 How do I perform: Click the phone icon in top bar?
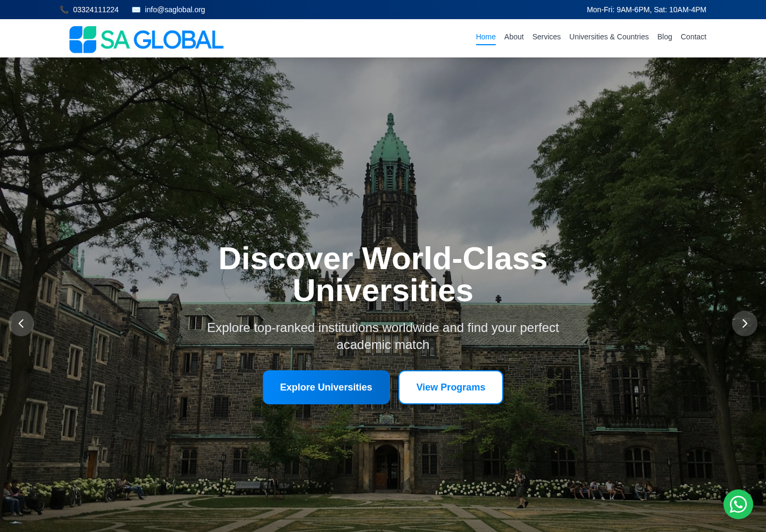(x=64, y=10)
